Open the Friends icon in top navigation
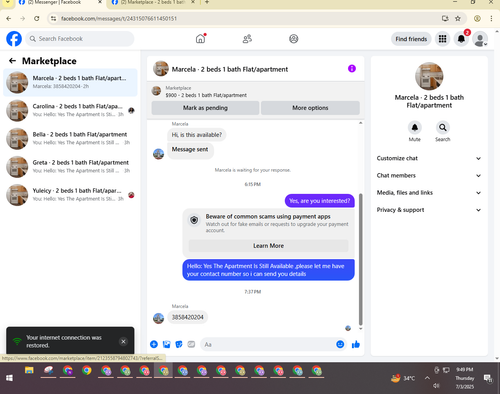This screenshot has width=500, height=394. tap(247, 39)
